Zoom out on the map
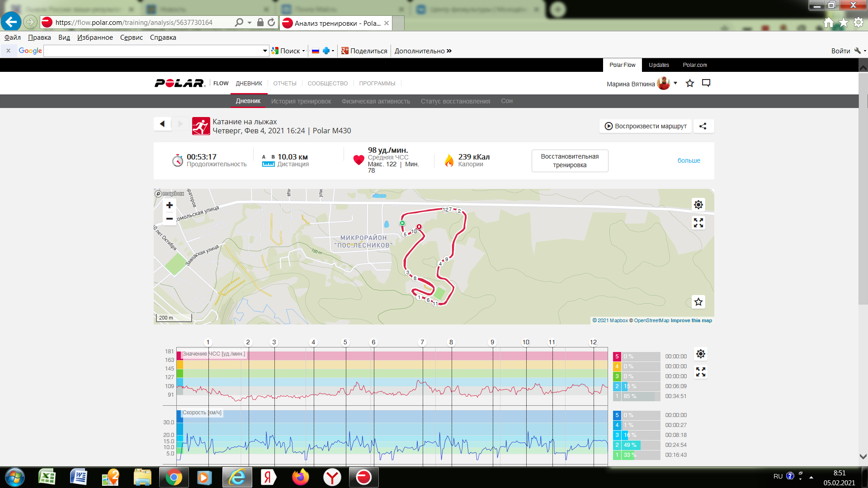Image resolution: width=868 pixels, height=488 pixels. (170, 219)
